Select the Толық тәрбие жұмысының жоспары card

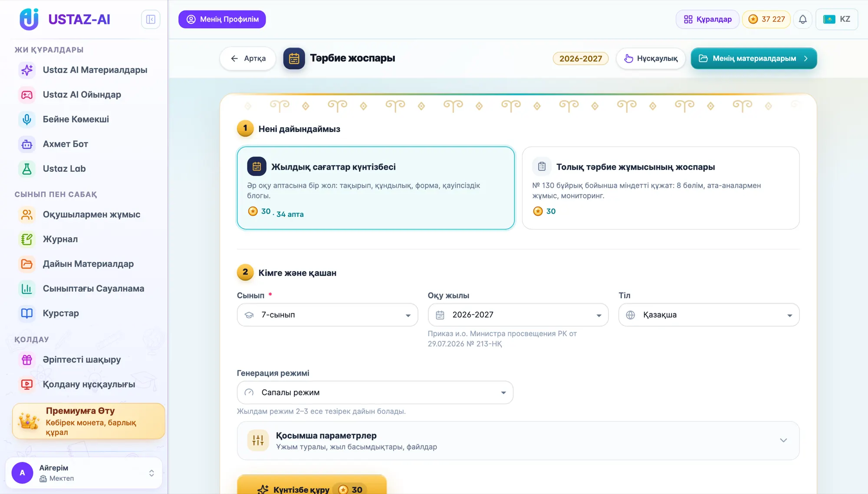tap(661, 188)
